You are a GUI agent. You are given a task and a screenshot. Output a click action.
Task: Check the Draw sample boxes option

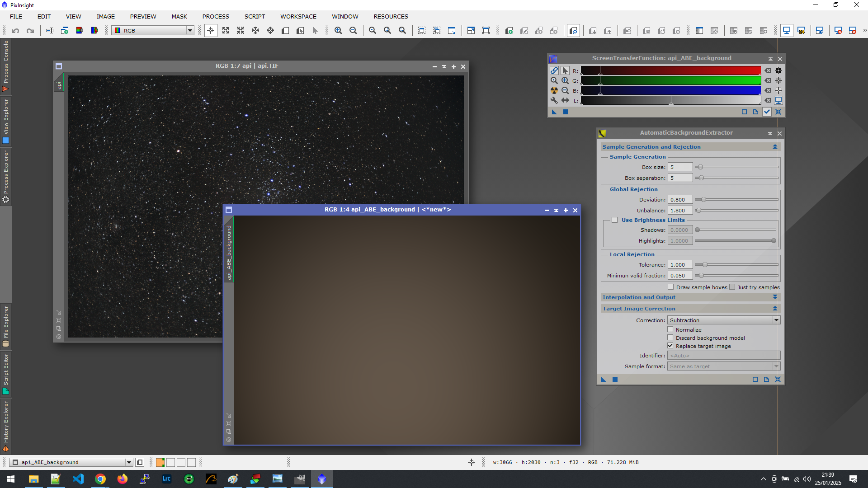(671, 287)
